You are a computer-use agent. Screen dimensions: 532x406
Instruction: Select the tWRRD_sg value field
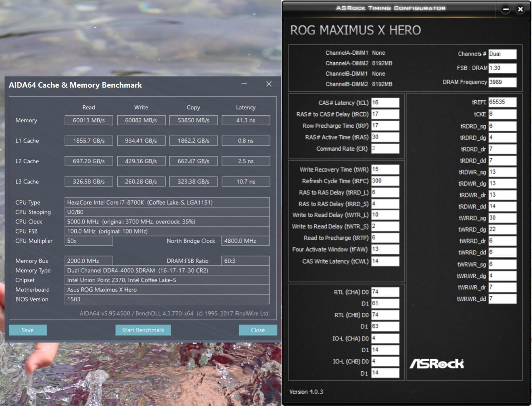[502, 218]
